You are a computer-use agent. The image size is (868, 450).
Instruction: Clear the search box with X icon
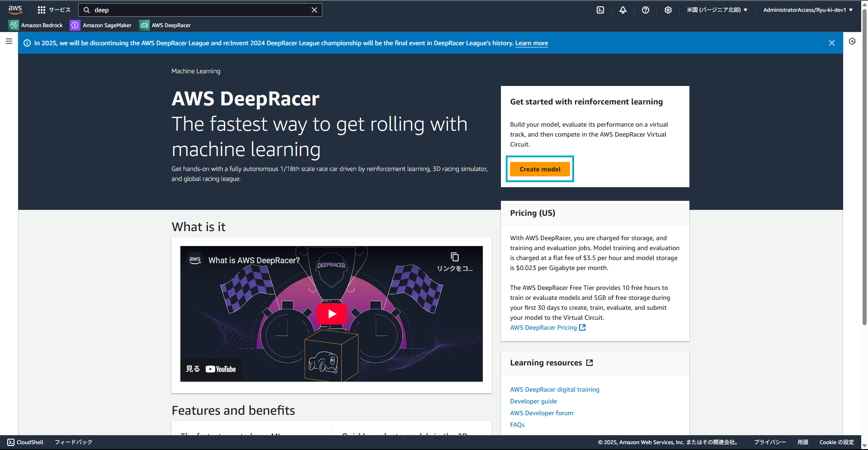coord(314,10)
